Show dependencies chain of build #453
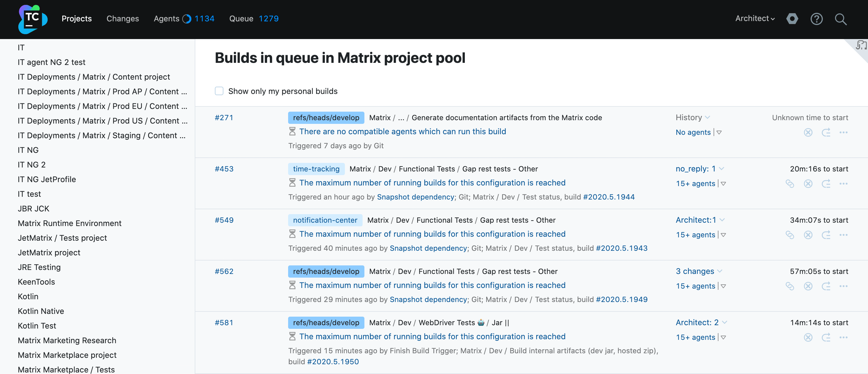The image size is (868, 374). click(x=790, y=184)
